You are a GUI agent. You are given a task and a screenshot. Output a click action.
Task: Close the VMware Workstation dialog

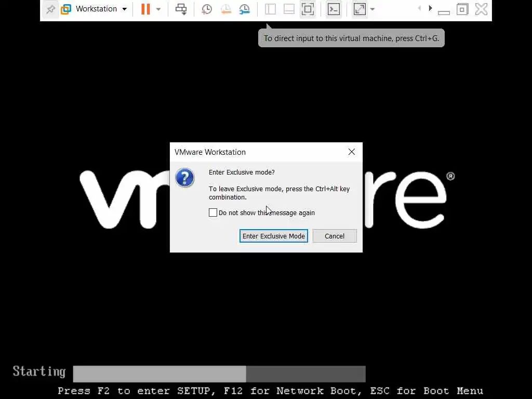pos(352,152)
